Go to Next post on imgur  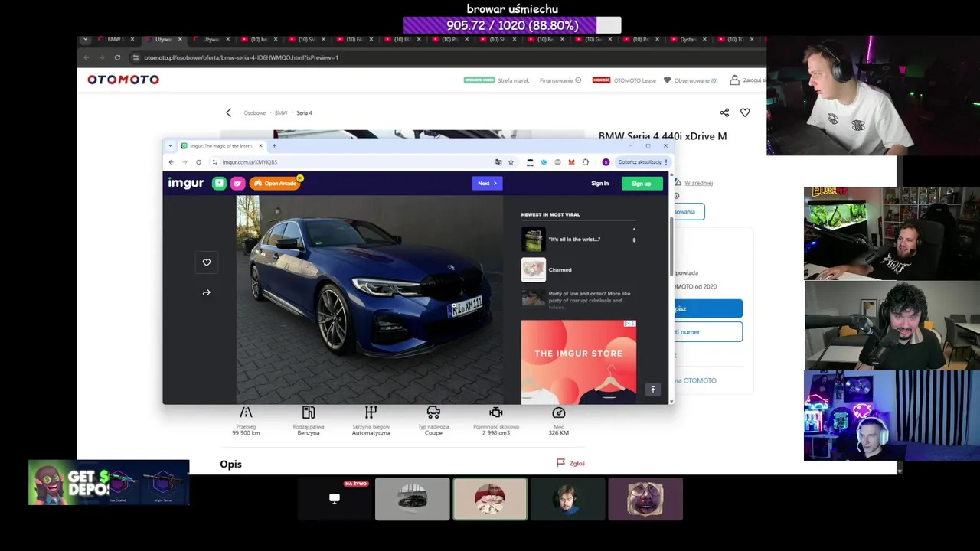click(487, 183)
